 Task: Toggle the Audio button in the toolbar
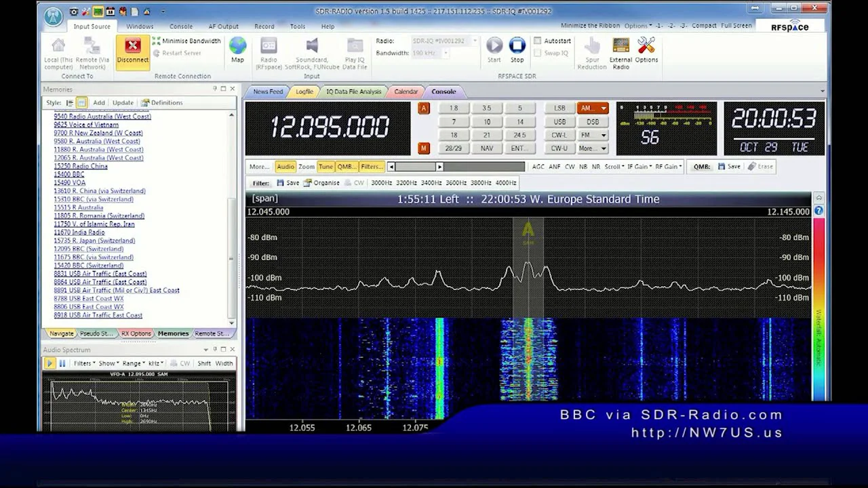point(285,167)
